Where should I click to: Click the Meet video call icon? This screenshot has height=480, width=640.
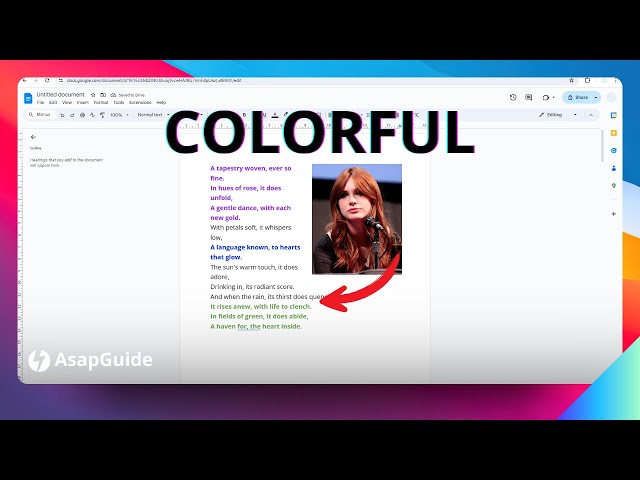pos(546,98)
